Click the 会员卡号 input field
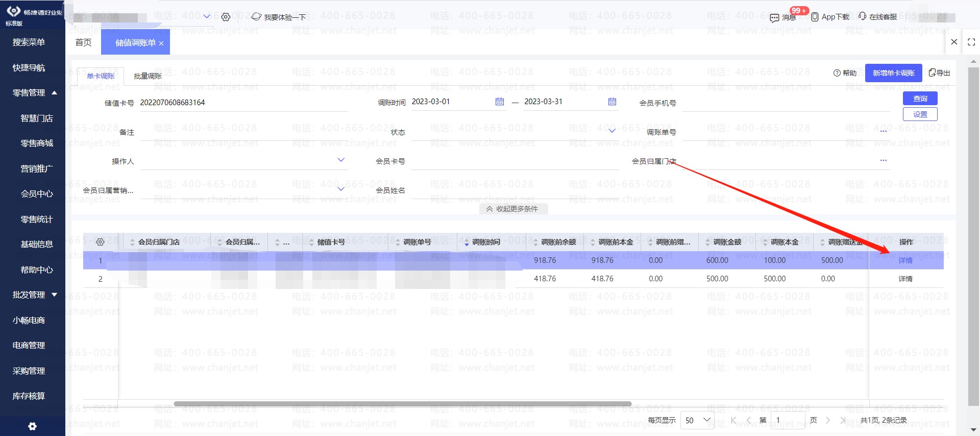 (515, 161)
